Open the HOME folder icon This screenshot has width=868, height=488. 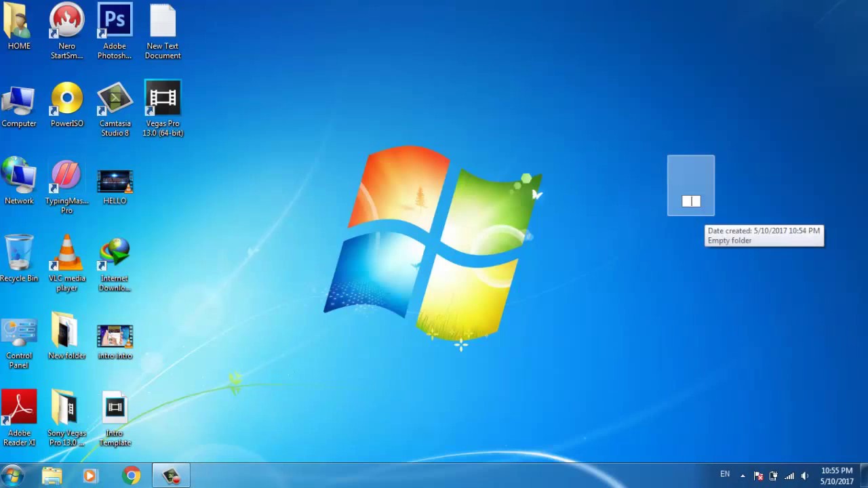click(x=19, y=27)
